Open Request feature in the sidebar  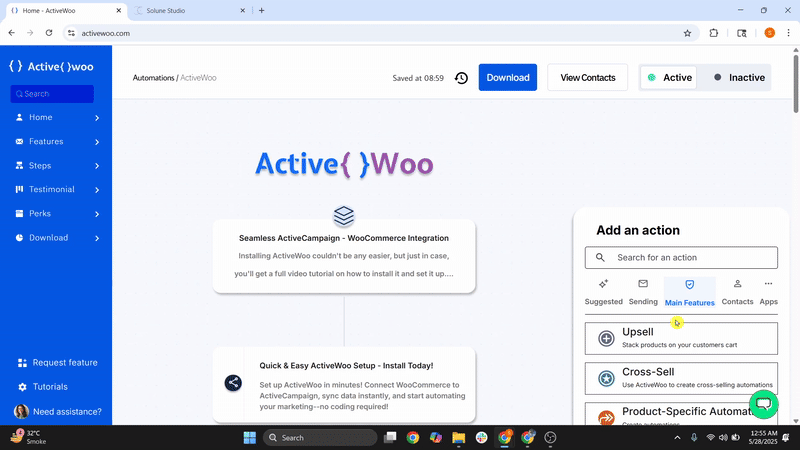point(57,363)
